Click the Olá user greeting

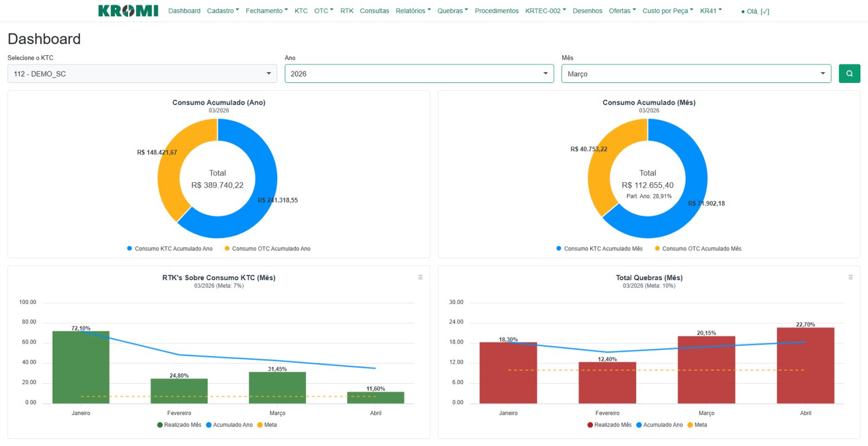755,11
